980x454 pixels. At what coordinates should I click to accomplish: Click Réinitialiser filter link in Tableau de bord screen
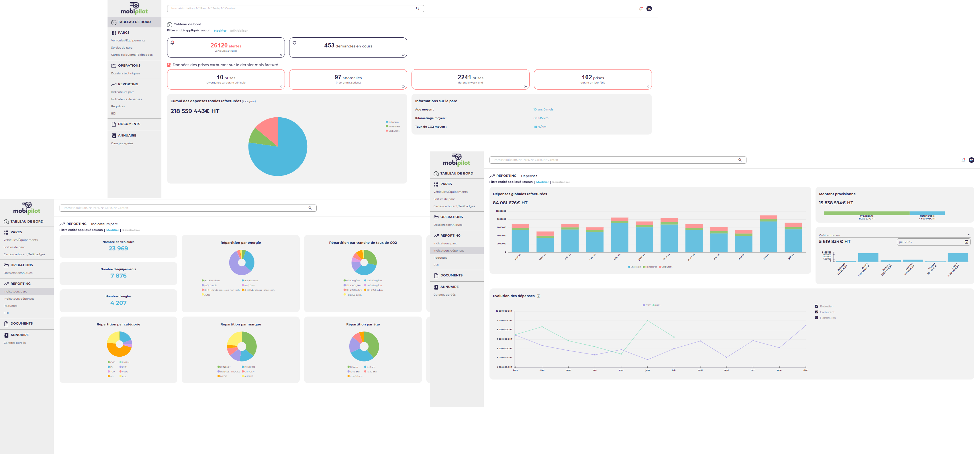point(239,30)
